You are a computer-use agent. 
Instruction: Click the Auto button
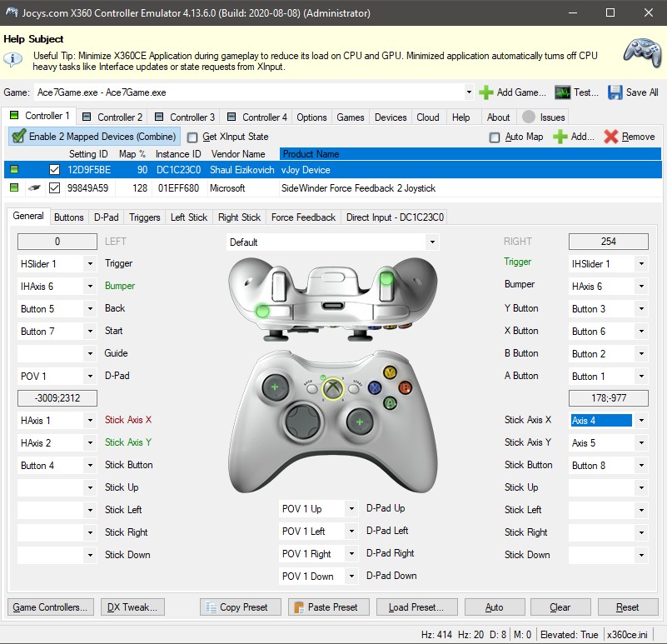click(495, 607)
